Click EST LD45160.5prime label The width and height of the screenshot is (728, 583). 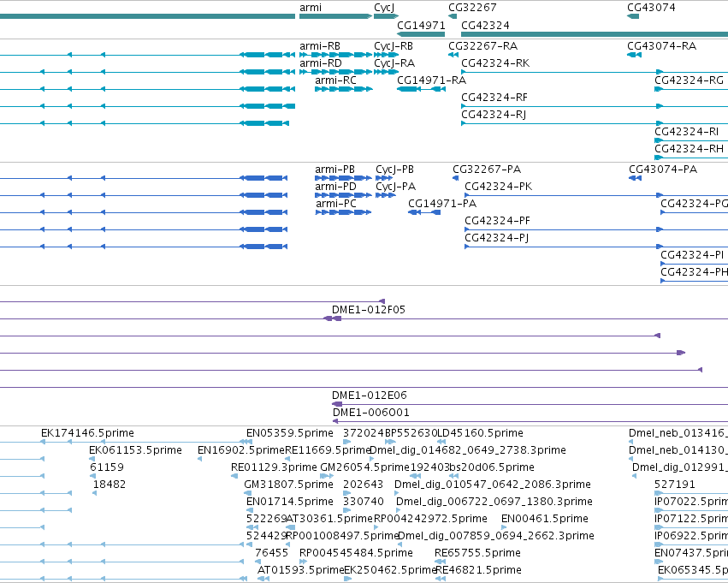click(x=481, y=433)
